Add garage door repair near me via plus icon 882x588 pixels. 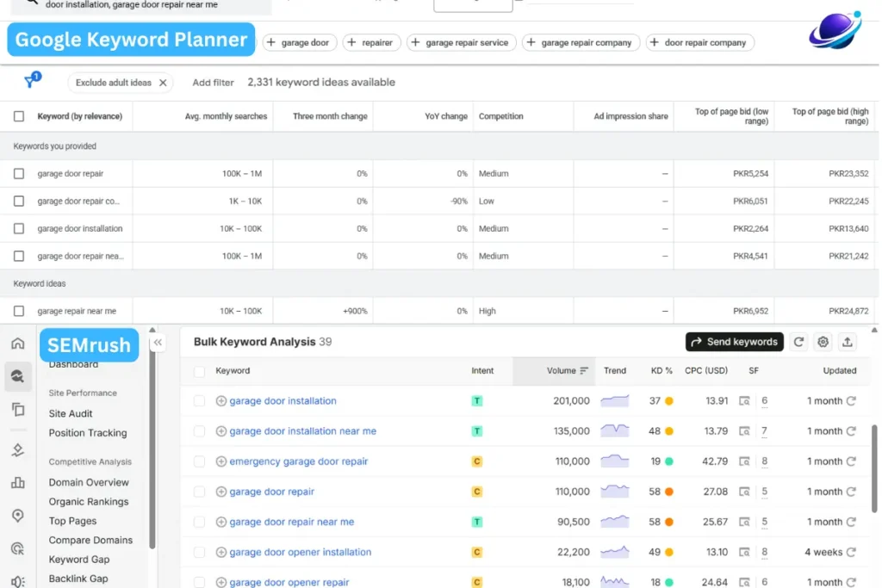coord(221,522)
